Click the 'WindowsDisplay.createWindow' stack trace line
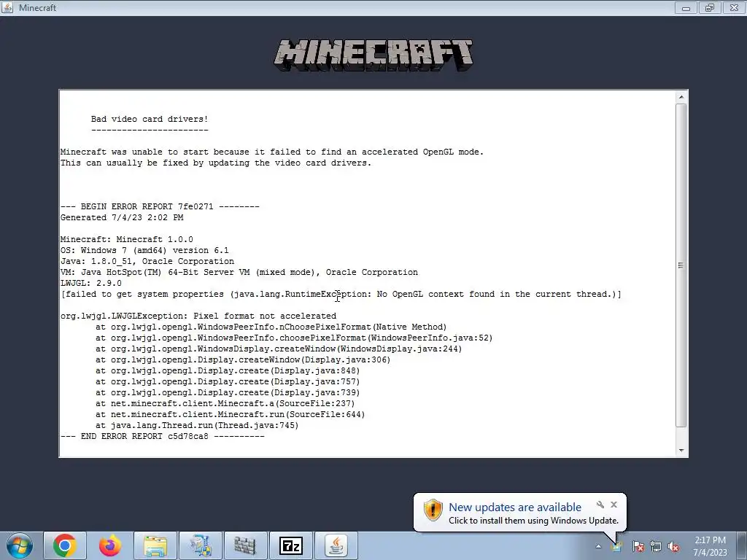The height and width of the screenshot is (560, 747). 279,349
